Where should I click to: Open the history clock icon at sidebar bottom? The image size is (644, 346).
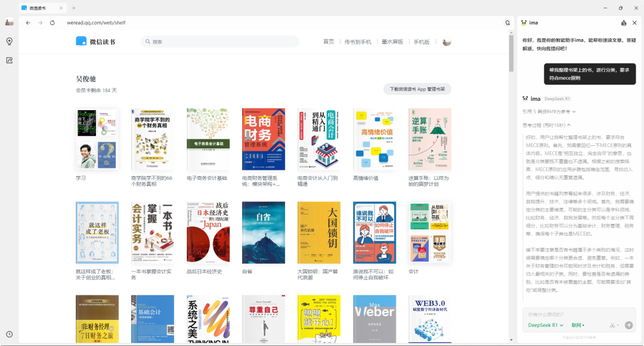tap(10, 334)
